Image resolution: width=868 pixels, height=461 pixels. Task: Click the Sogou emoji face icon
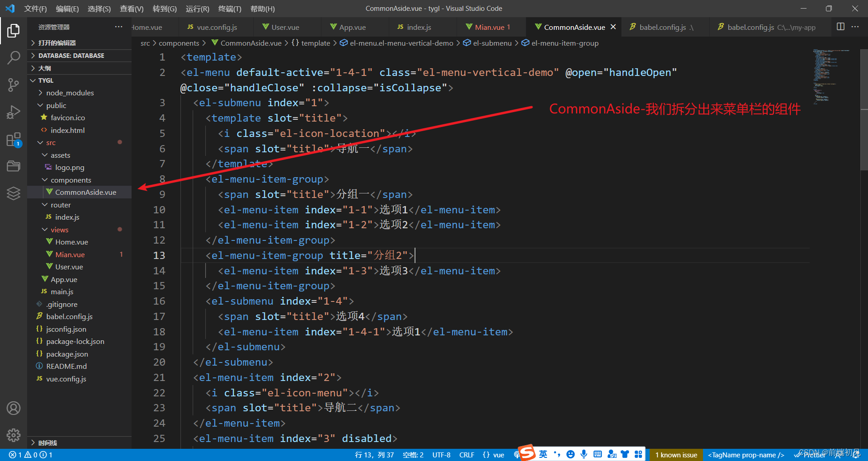coord(571,454)
